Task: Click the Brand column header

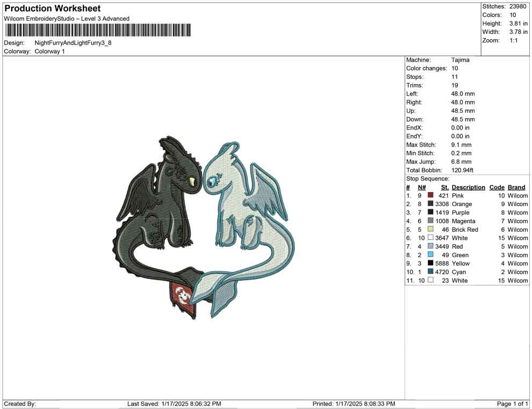Action: click(516, 187)
